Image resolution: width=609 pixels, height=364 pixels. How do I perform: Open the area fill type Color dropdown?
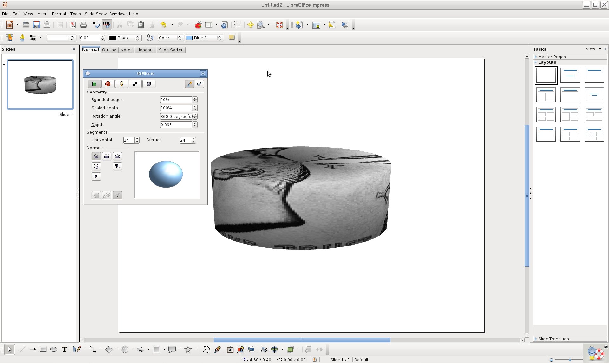point(170,38)
